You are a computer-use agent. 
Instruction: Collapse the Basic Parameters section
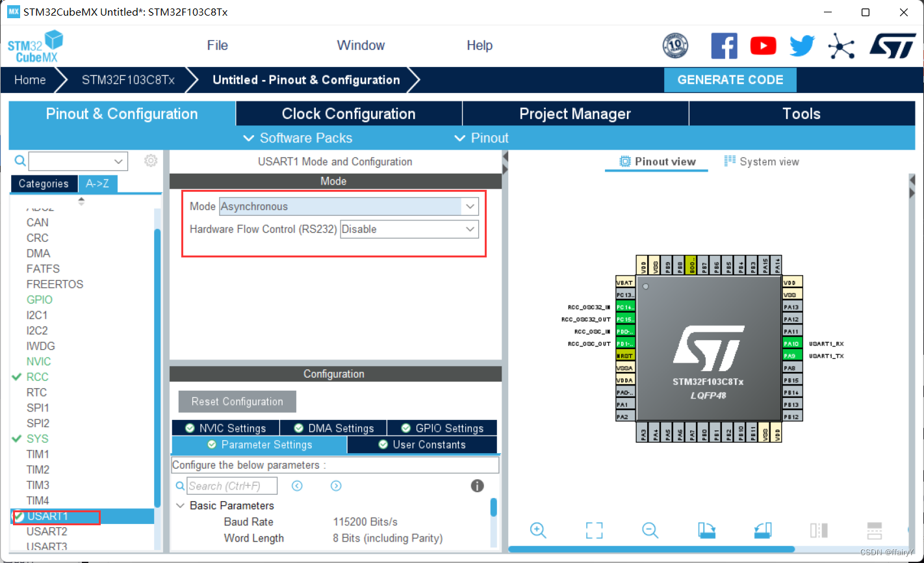(x=180, y=506)
